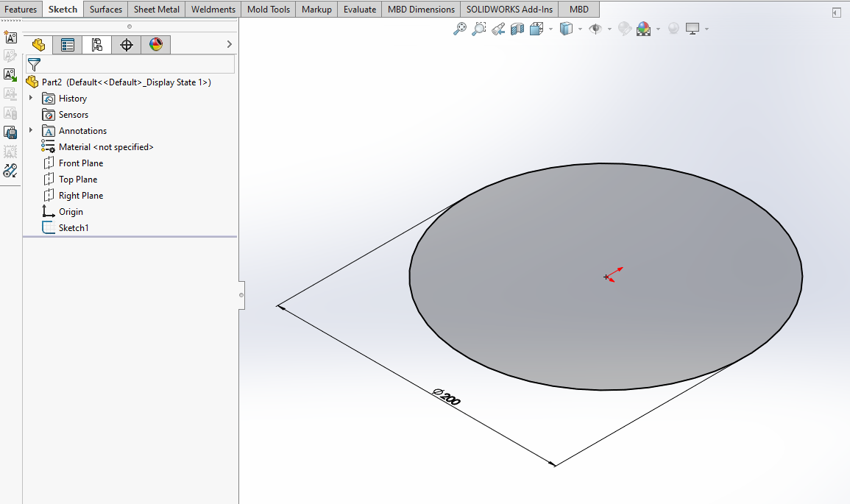Select the Zoom to Area tool
The height and width of the screenshot is (504, 850).
pos(479,29)
